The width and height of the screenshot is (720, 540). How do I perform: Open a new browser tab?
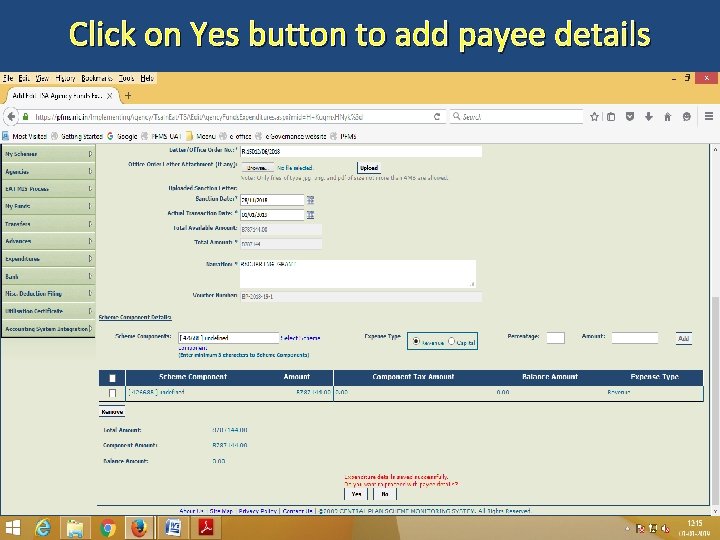tap(128, 96)
